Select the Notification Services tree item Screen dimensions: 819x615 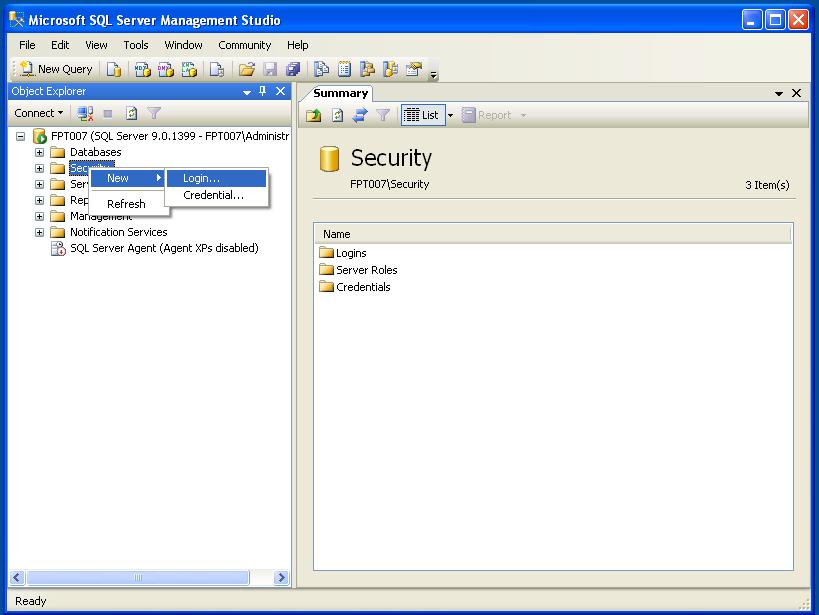click(x=119, y=232)
